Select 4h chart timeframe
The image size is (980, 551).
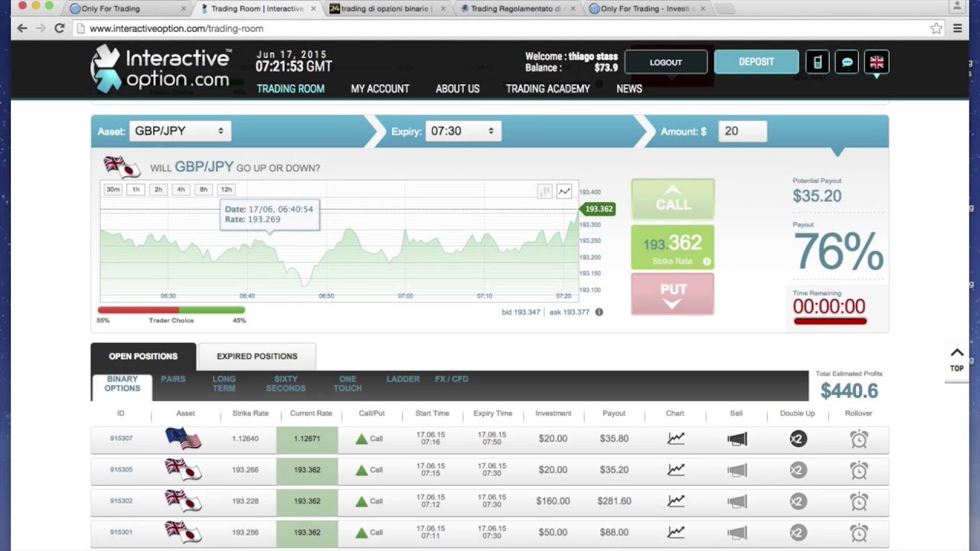coord(181,189)
